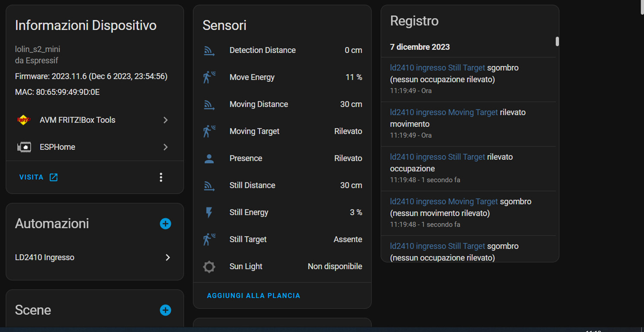Click the ESPHome chip icon
This screenshot has width=644, height=332.
click(24, 147)
